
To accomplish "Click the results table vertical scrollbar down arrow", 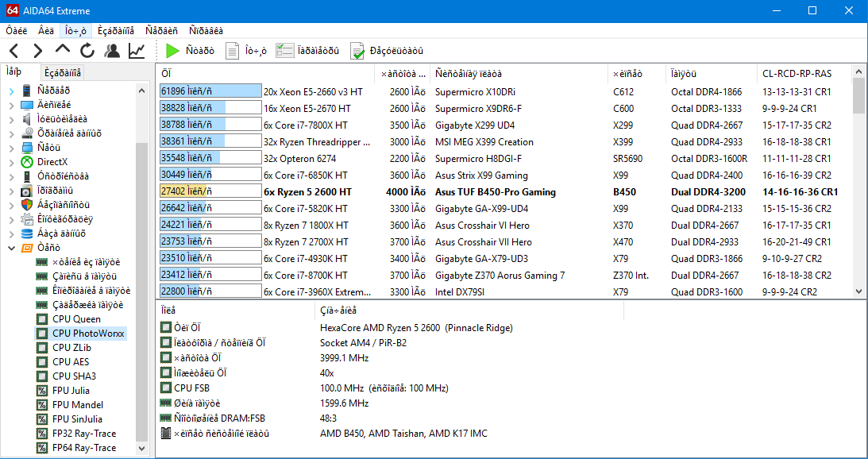I will tap(858, 291).
